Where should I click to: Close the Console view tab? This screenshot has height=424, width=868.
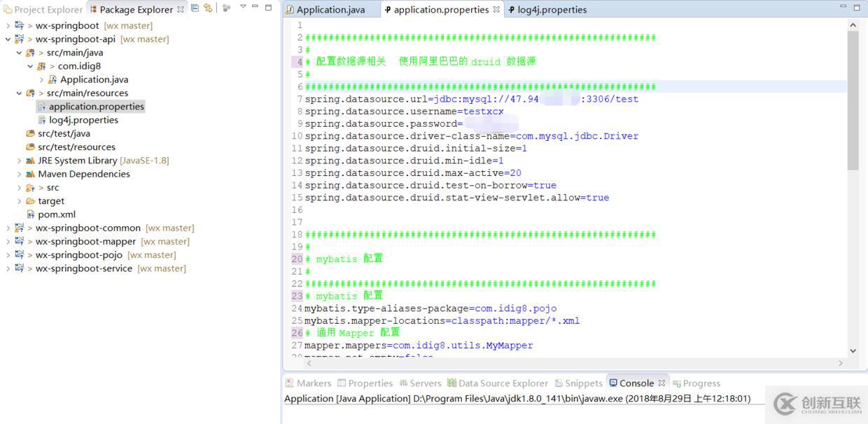point(662,383)
